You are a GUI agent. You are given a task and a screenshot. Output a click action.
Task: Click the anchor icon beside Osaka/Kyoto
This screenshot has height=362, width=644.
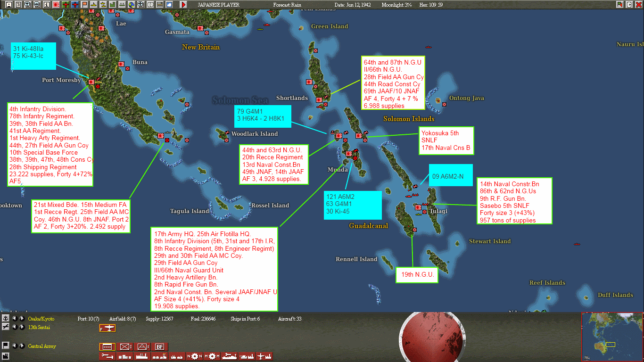[6, 319]
